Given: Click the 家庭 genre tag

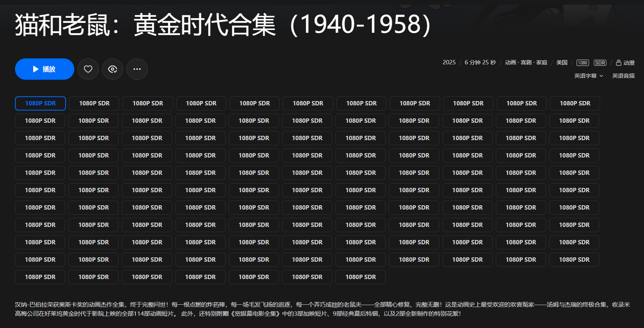Looking at the screenshot, I should [542, 63].
